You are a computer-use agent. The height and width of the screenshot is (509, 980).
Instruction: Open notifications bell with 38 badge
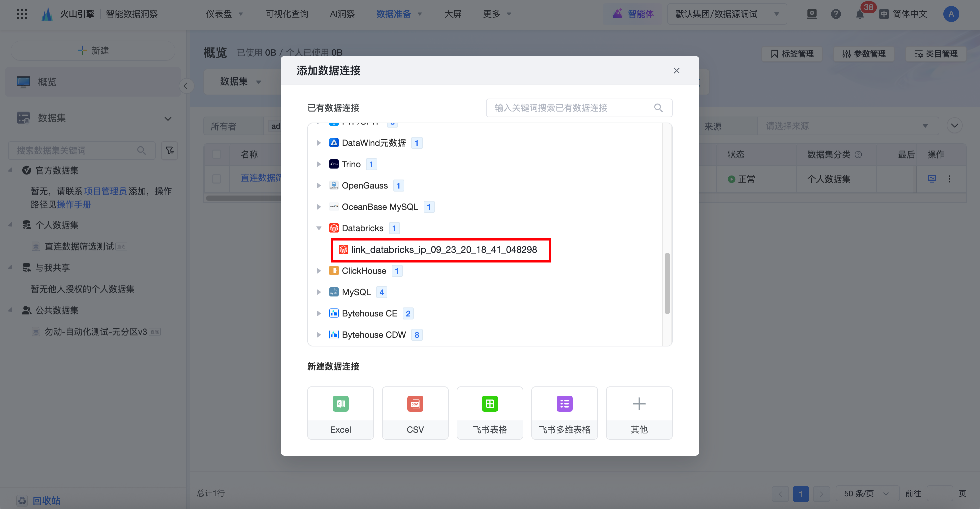tap(859, 14)
